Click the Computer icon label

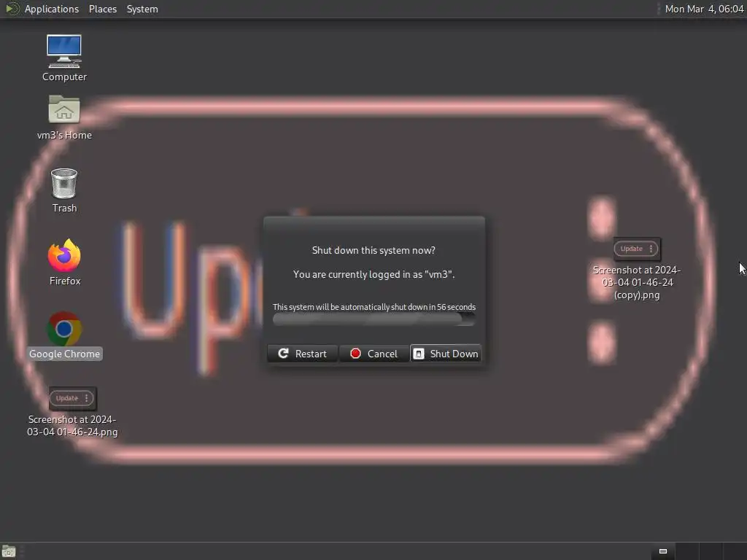point(64,77)
